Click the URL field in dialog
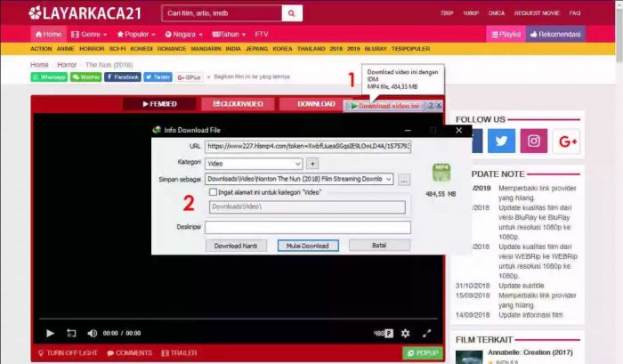The height and width of the screenshot is (364, 623). pos(308,146)
